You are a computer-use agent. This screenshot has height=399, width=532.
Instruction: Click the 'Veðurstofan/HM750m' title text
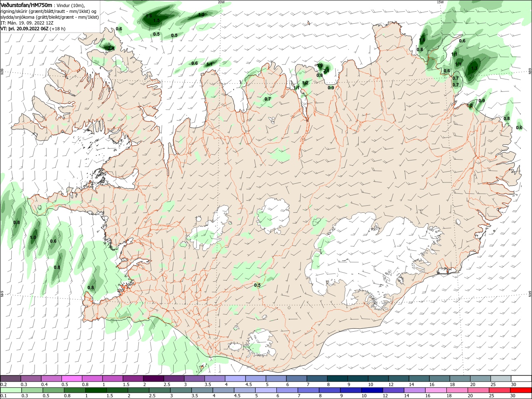26,5
